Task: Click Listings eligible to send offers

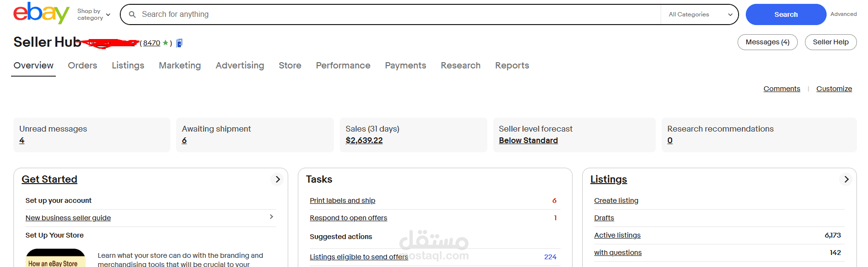Action: coord(359,257)
